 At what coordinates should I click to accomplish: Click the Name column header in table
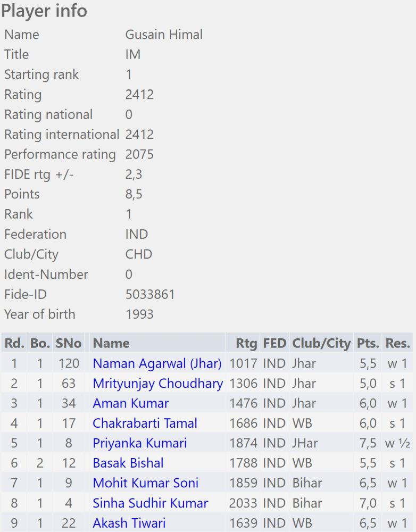pos(111,343)
